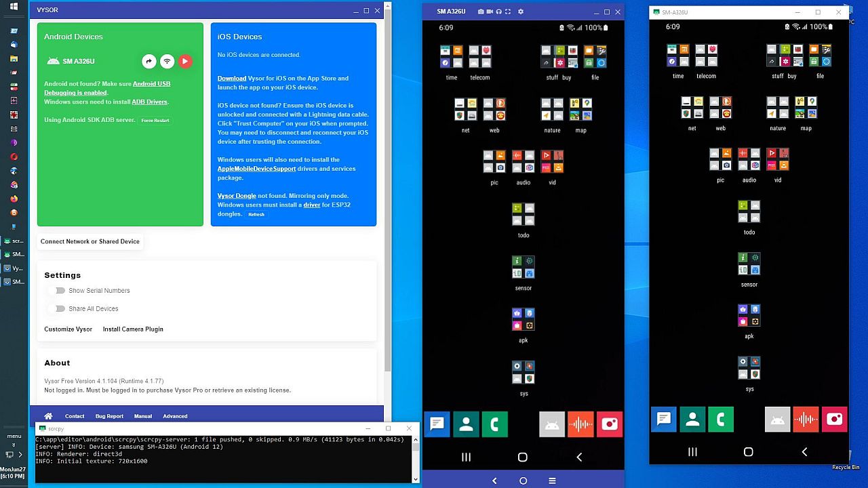Screen dimensions: 868x488
Task: Click Install Camera Plugin
Action: [x=133, y=329]
